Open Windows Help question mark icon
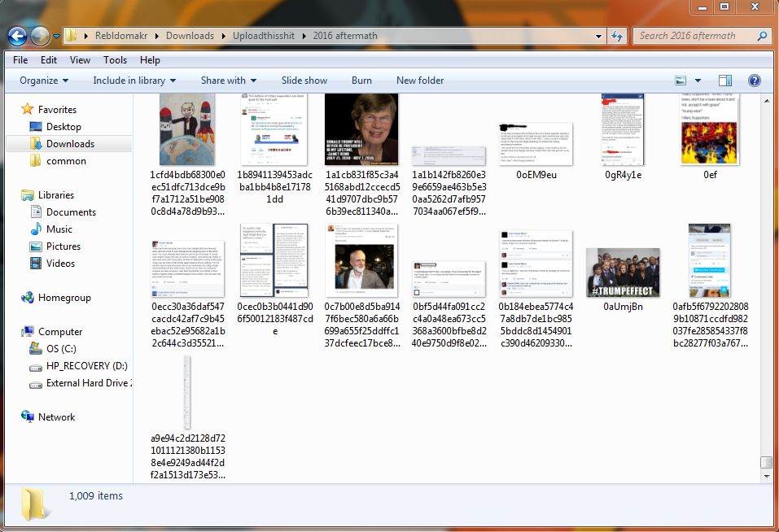Viewport: 779px width, 532px height. [x=754, y=81]
